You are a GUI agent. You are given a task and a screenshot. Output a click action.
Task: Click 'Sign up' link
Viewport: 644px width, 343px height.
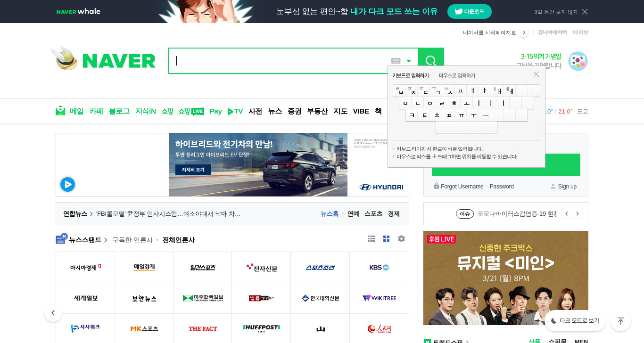click(567, 187)
